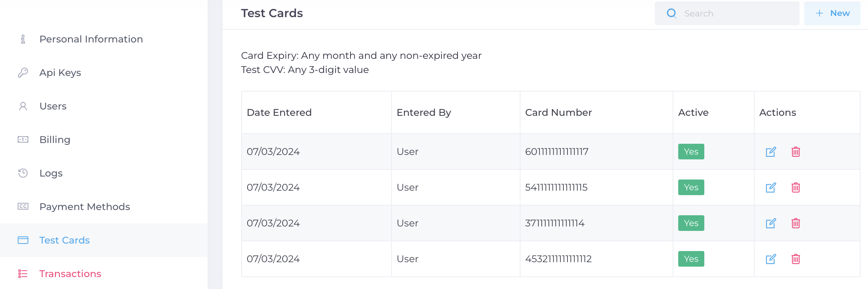This screenshot has height=289, width=868.
Task: Select Transactions in the sidebar
Action: click(x=70, y=274)
